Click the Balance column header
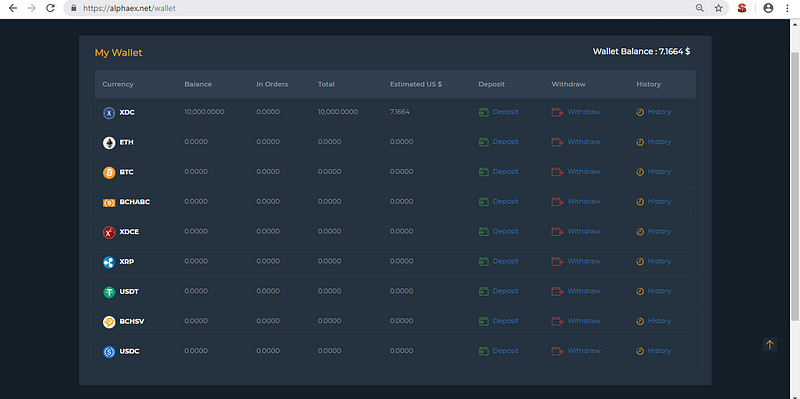This screenshot has height=399, width=800. 198,84
